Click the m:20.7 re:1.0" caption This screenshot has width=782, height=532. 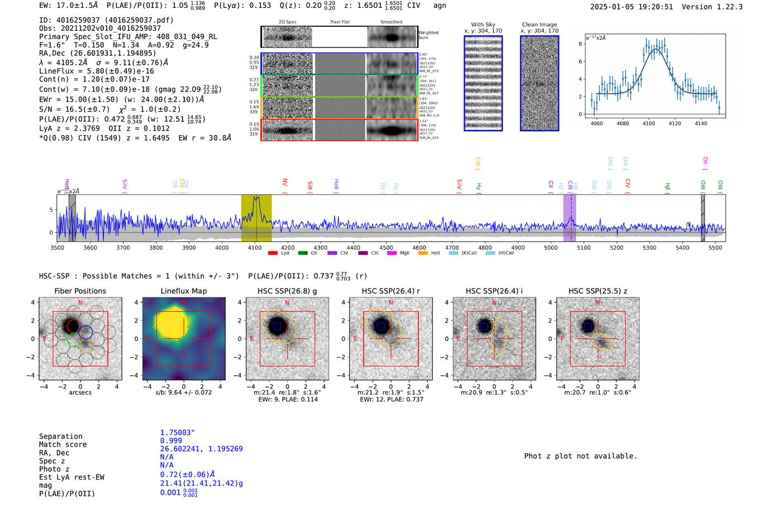click(x=598, y=392)
